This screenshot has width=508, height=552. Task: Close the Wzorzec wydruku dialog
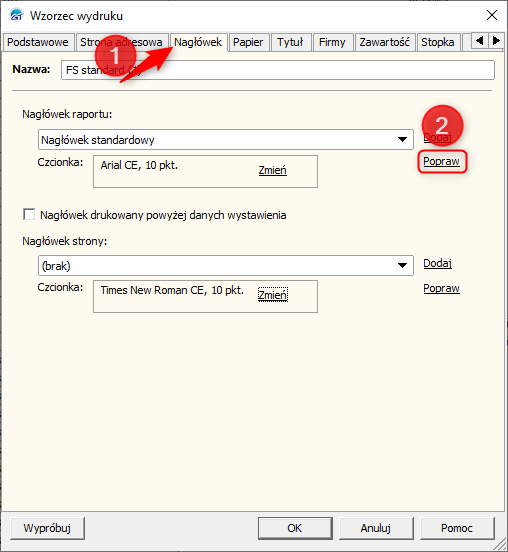[x=492, y=15]
